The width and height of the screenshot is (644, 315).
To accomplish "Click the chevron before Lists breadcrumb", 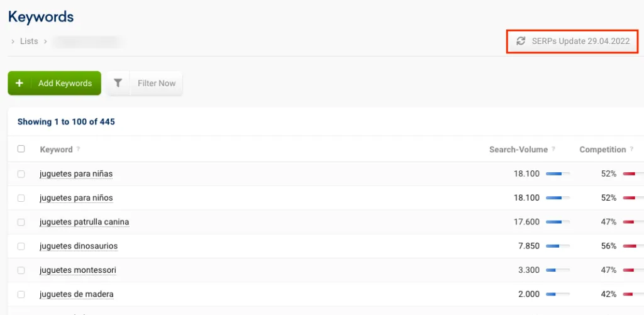I will click(13, 41).
